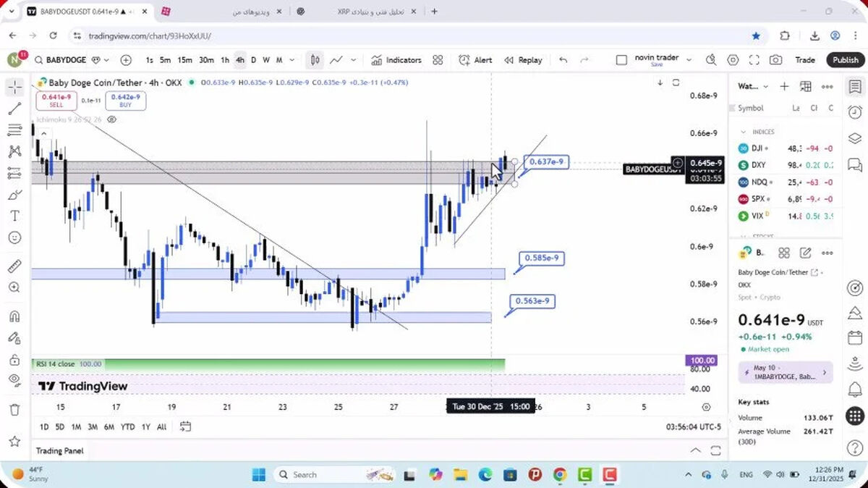
Task: Select the 1h timeframe
Action: 225,60
